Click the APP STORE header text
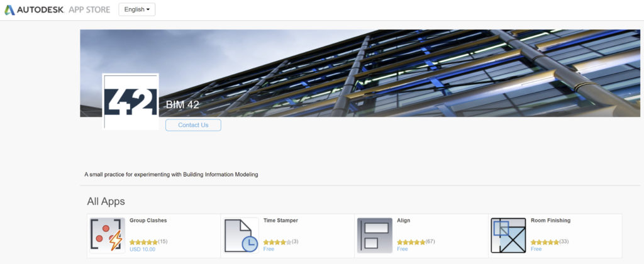This screenshot has height=264, width=644. coord(89,9)
